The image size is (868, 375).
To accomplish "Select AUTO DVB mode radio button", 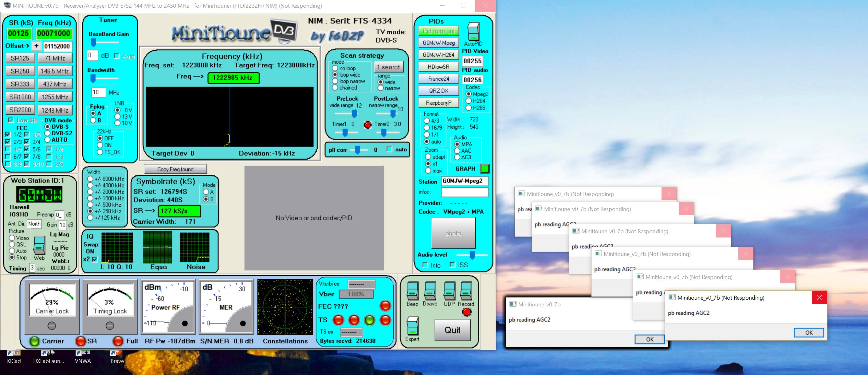I will point(48,140).
